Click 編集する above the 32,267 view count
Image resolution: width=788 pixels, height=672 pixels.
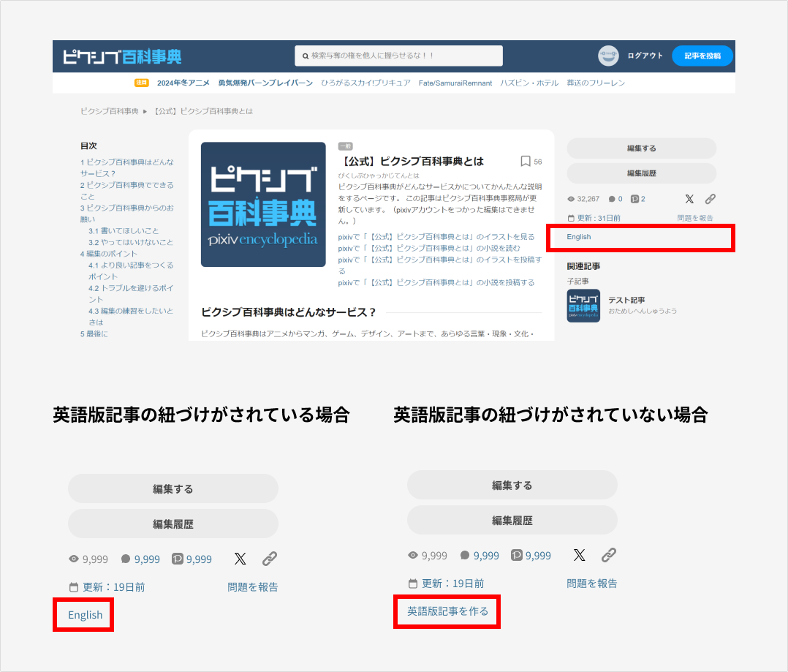pyautogui.click(x=641, y=148)
